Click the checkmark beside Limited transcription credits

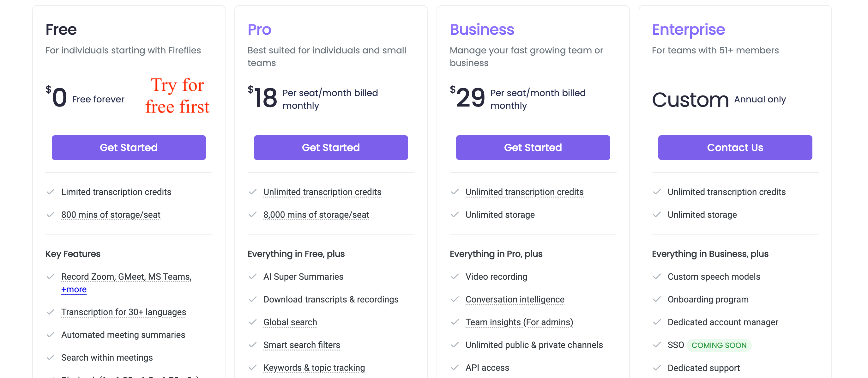[51, 192]
